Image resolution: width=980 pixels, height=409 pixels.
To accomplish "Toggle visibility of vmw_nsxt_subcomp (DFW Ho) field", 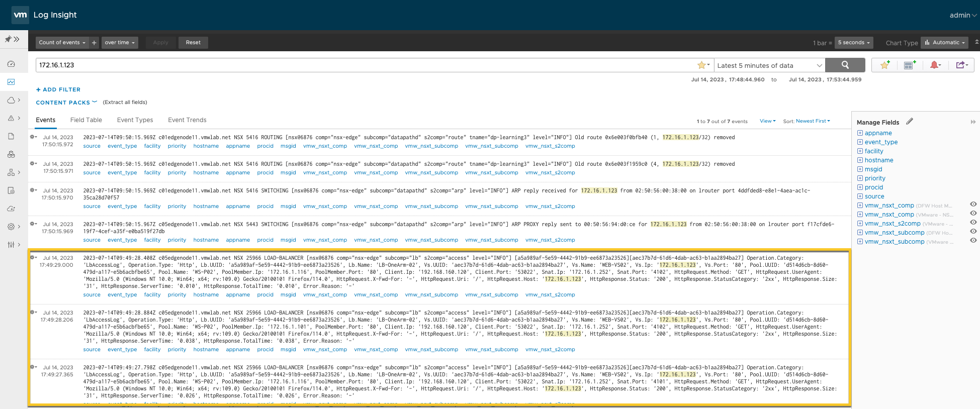I will [x=973, y=232].
